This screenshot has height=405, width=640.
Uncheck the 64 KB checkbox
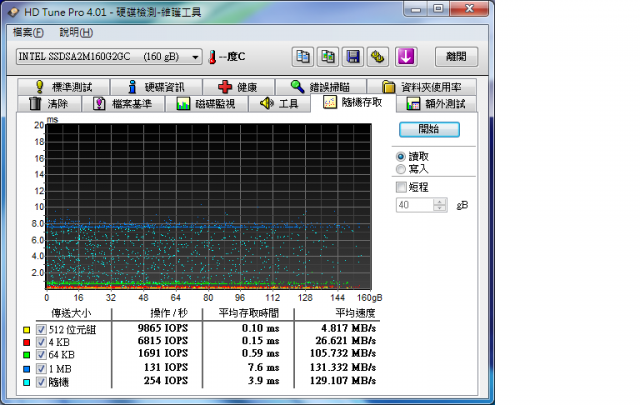pyautogui.click(x=41, y=354)
